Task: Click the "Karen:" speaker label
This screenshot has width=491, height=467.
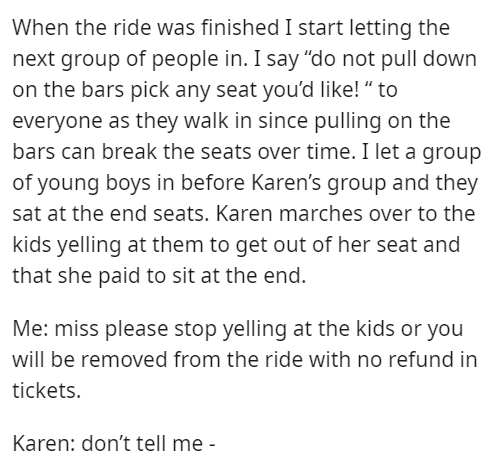Action: click(x=44, y=444)
